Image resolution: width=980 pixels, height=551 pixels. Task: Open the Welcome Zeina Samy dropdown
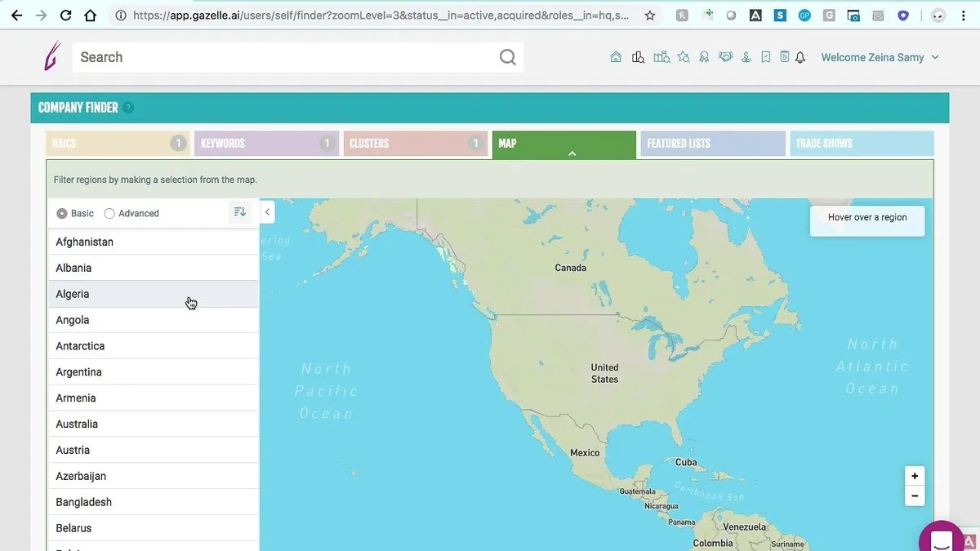click(x=880, y=57)
